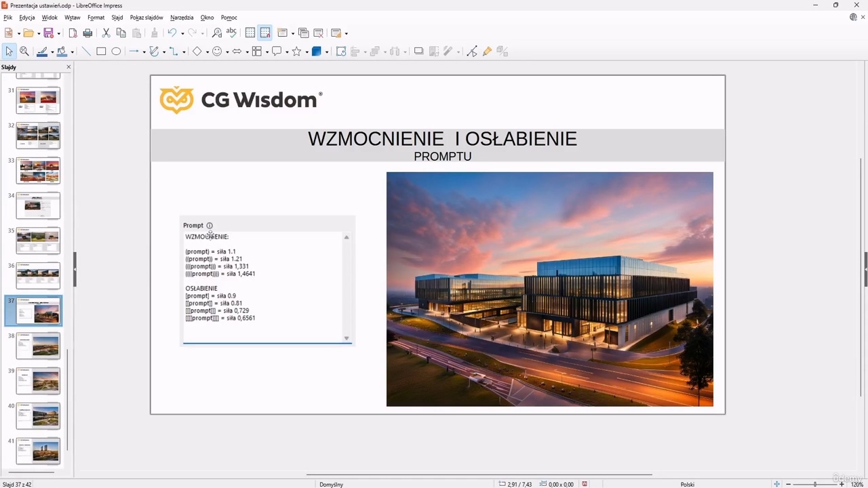Toggle Snap to Grid button
Viewport: 868px width, 488px height.
[265, 33]
